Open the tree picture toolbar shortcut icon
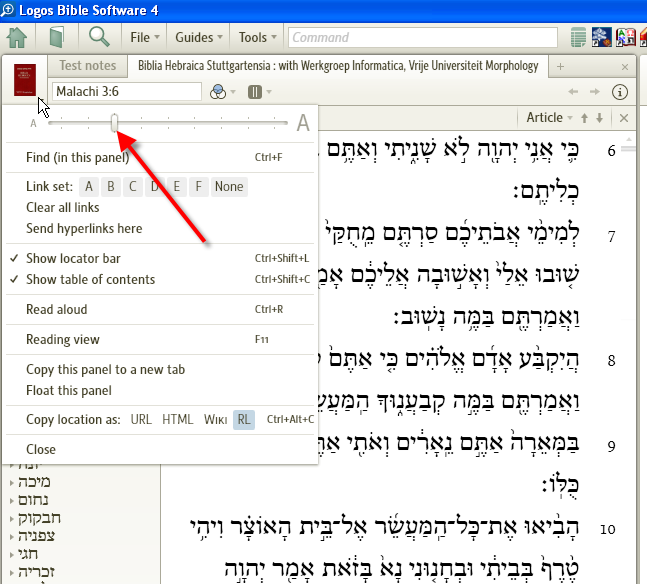The image size is (647, 584). click(602, 37)
